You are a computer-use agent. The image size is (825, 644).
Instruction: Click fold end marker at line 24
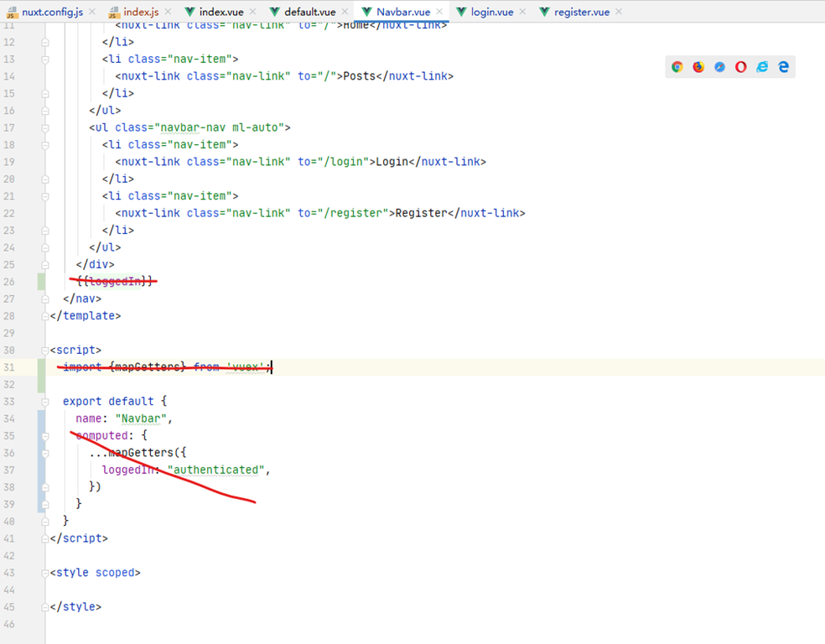pos(45,248)
